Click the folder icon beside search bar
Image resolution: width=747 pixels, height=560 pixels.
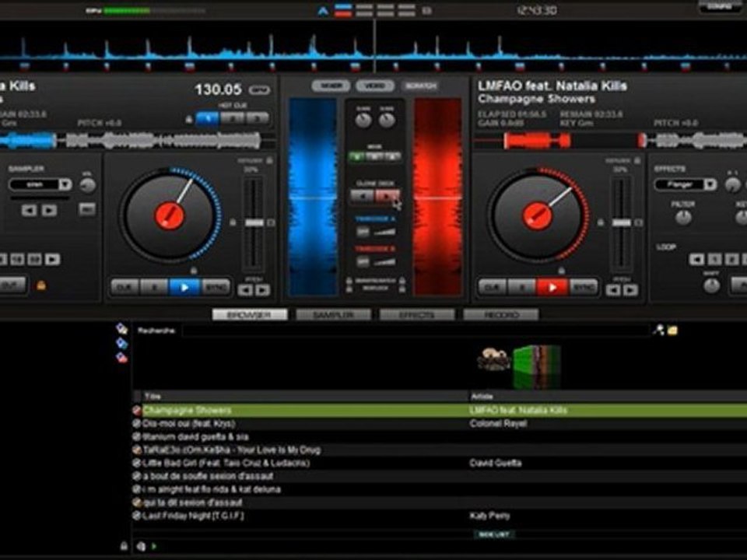pos(672,330)
